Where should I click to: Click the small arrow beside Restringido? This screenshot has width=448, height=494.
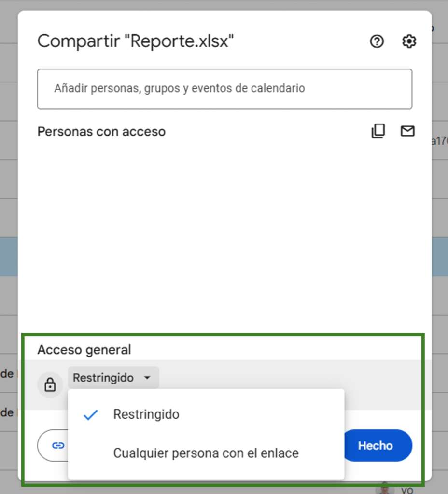[147, 378]
